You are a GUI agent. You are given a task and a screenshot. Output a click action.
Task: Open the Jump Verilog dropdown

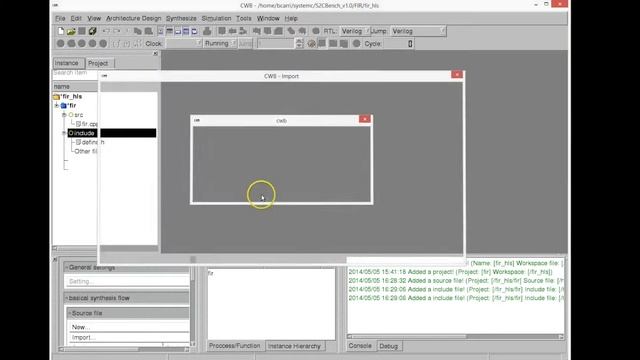coord(418,31)
